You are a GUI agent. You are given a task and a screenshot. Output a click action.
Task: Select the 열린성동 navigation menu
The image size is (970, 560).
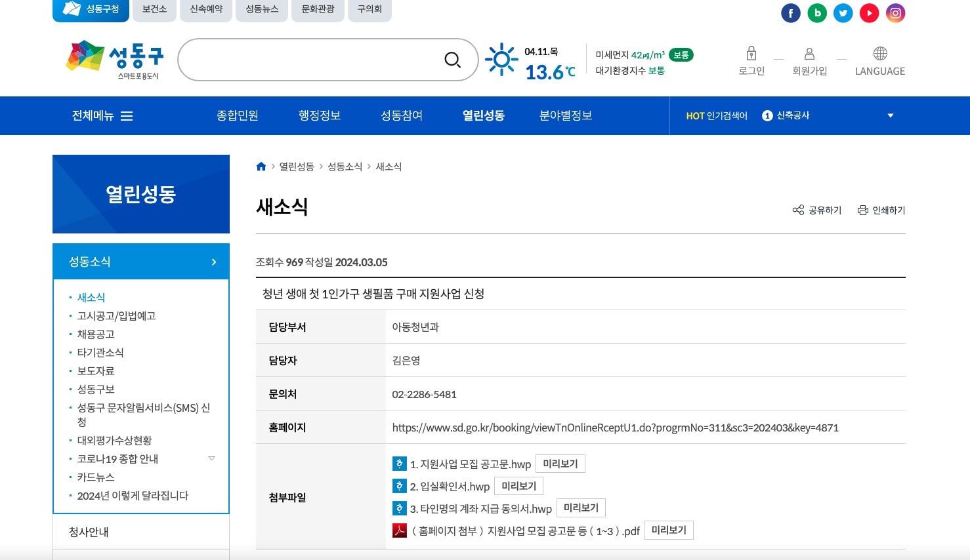[483, 115]
